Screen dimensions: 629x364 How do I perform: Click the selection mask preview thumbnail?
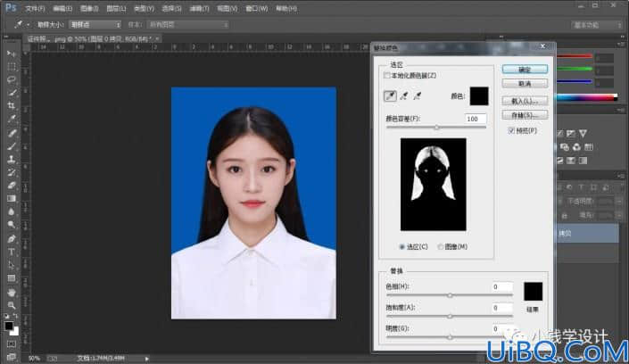434,185
